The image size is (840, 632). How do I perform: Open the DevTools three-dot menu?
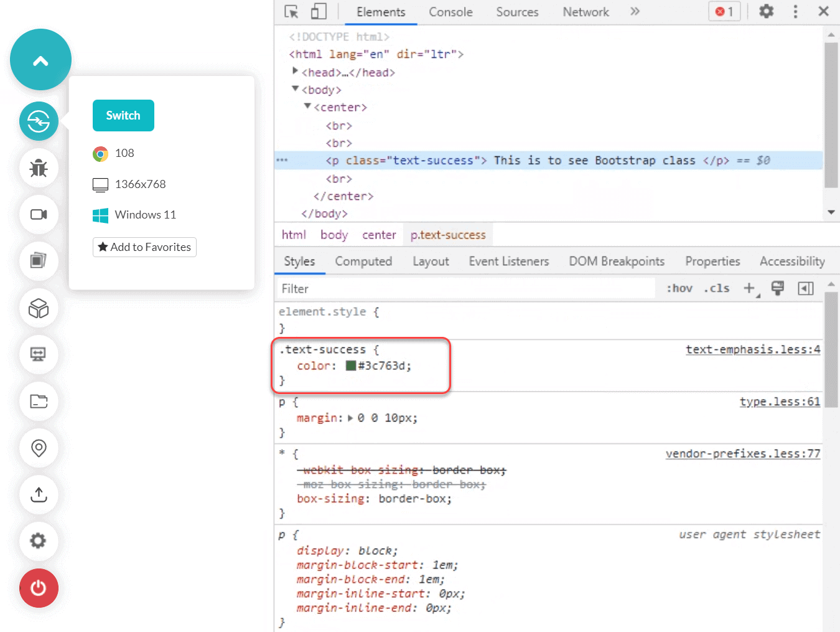click(795, 11)
